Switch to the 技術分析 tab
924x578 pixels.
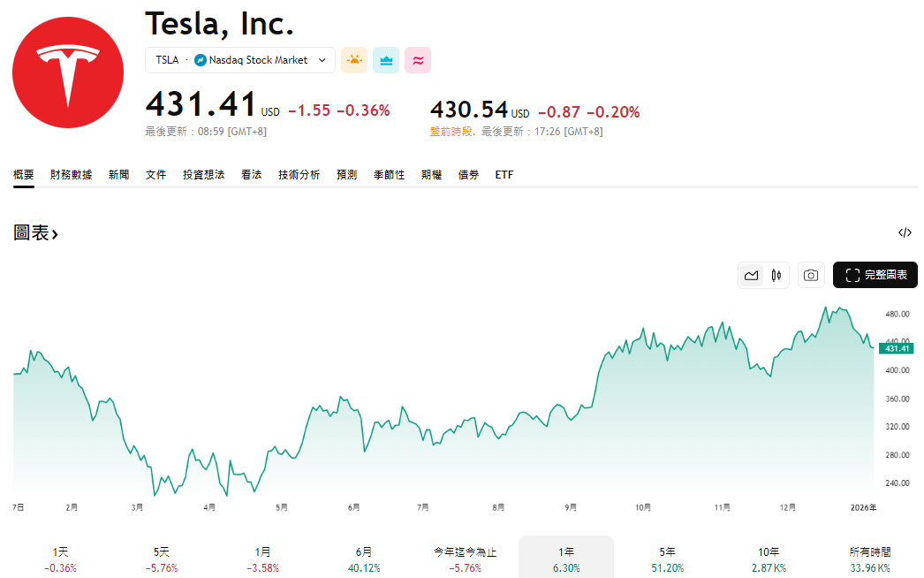coord(299,174)
